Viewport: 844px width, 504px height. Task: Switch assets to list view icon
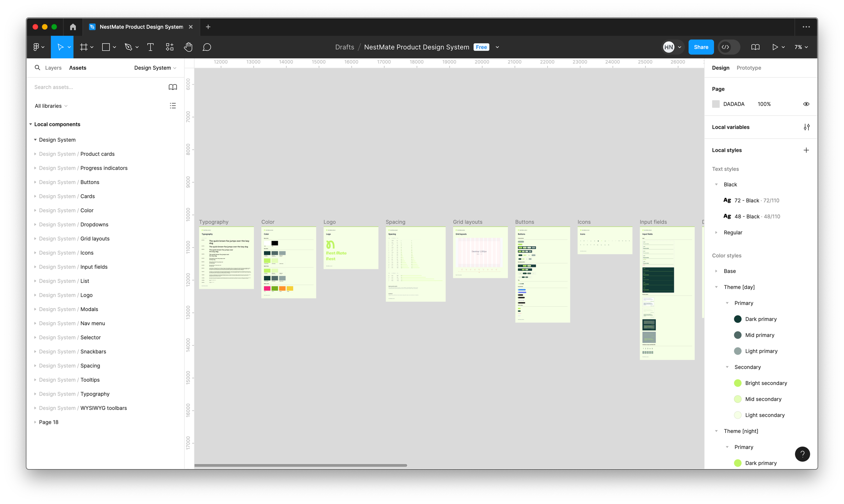173,106
